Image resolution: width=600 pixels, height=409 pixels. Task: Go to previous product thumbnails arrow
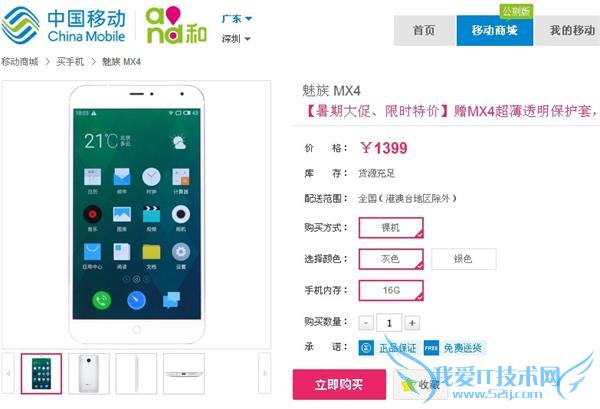point(8,373)
